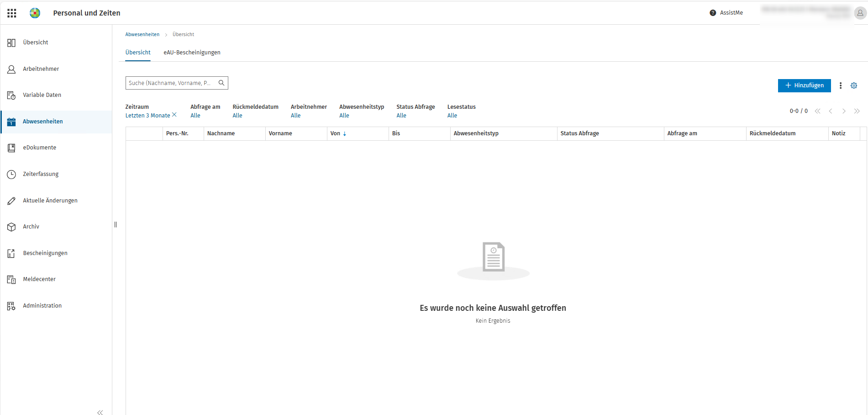
Task: Open Übersicht in the sidebar
Action: (36, 43)
